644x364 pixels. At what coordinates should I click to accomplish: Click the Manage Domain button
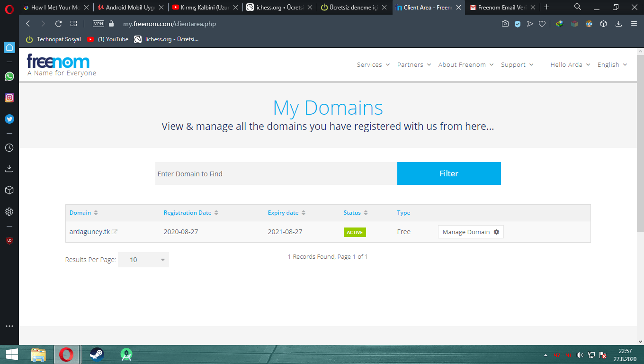click(x=471, y=232)
